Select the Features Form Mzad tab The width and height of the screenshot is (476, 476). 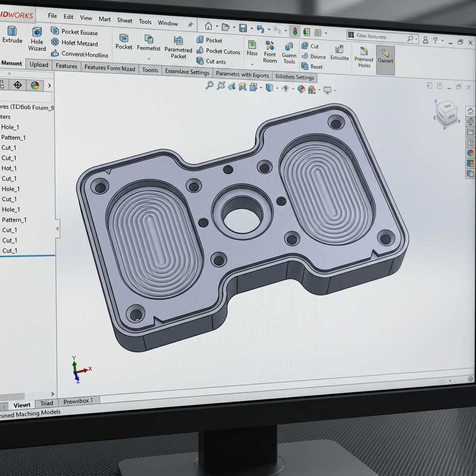pyautogui.click(x=110, y=68)
